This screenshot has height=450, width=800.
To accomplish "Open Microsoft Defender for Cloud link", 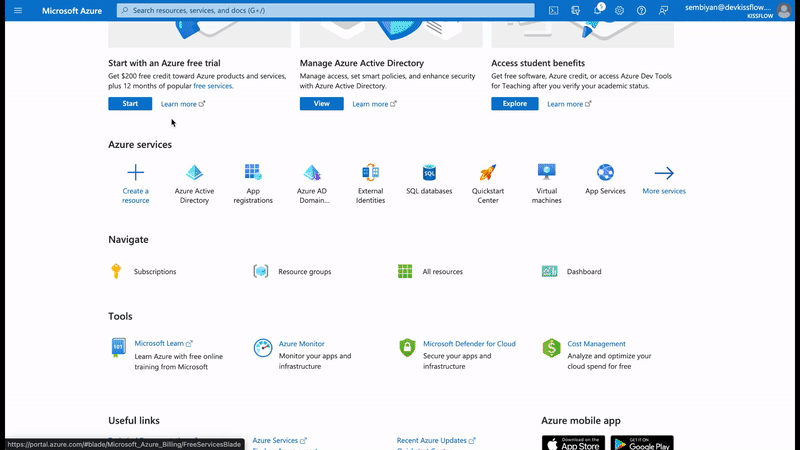I will pyautogui.click(x=469, y=344).
